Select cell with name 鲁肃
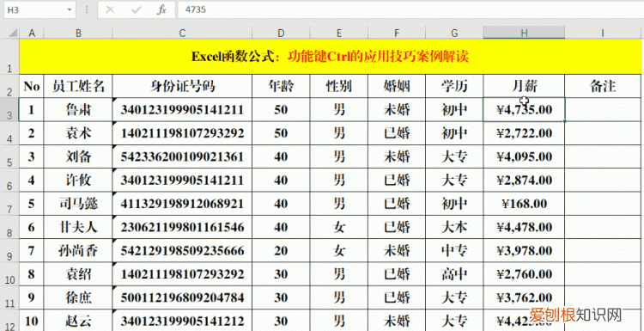Screen dimensions: 644x331 [78, 110]
